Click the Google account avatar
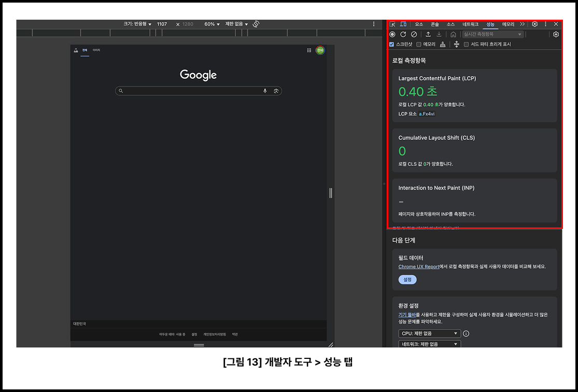 (320, 50)
